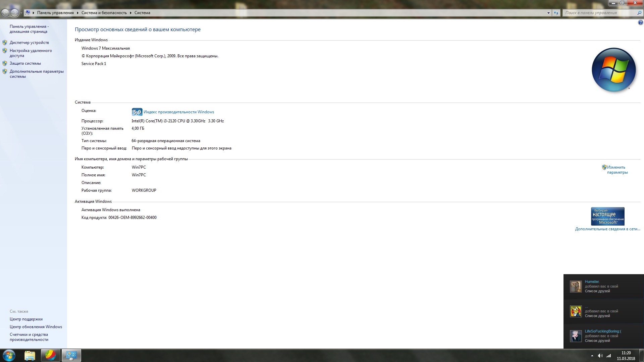The image size is (644, 362).
Task: Click the network signal tray icon
Action: (608, 356)
